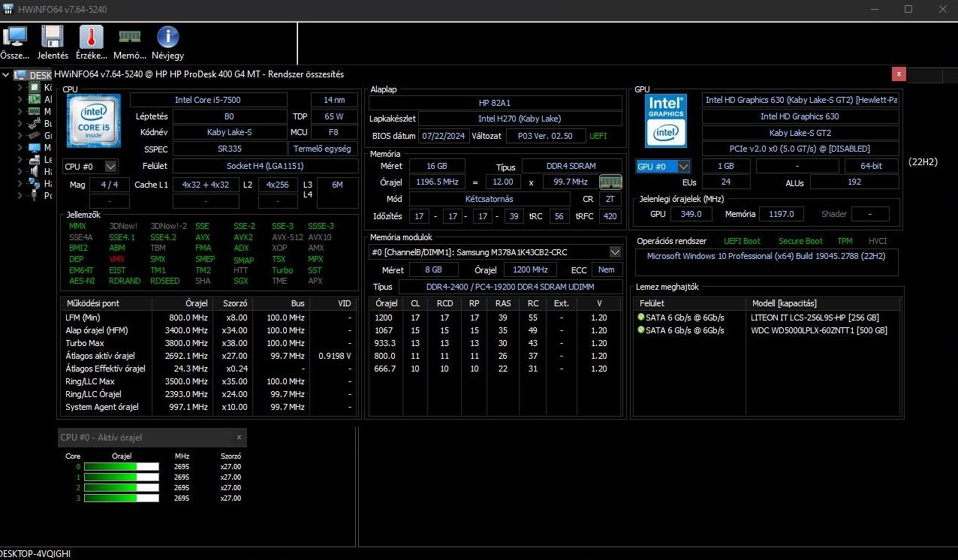Select the network computers icon in tree

point(35,183)
